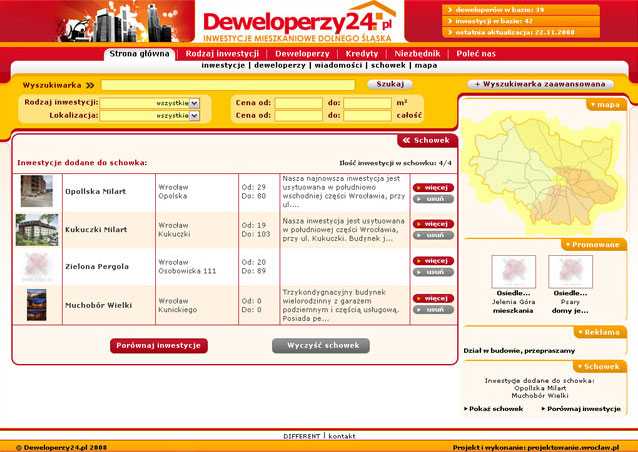
Task: Focus the Cena od field for m²
Action: [298, 103]
